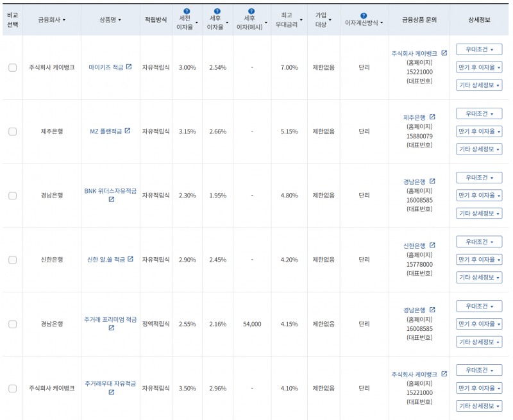Open homepage icon beside 케이뱅크 in 주거래우대 자유적금 row
The height and width of the screenshot is (420, 513).
tap(444, 374)
